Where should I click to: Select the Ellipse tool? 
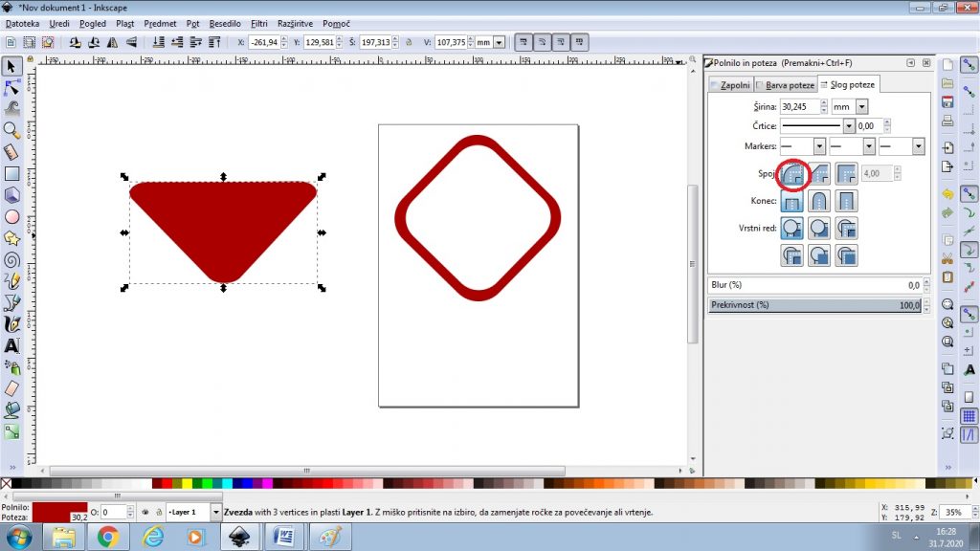coord(11,217)
